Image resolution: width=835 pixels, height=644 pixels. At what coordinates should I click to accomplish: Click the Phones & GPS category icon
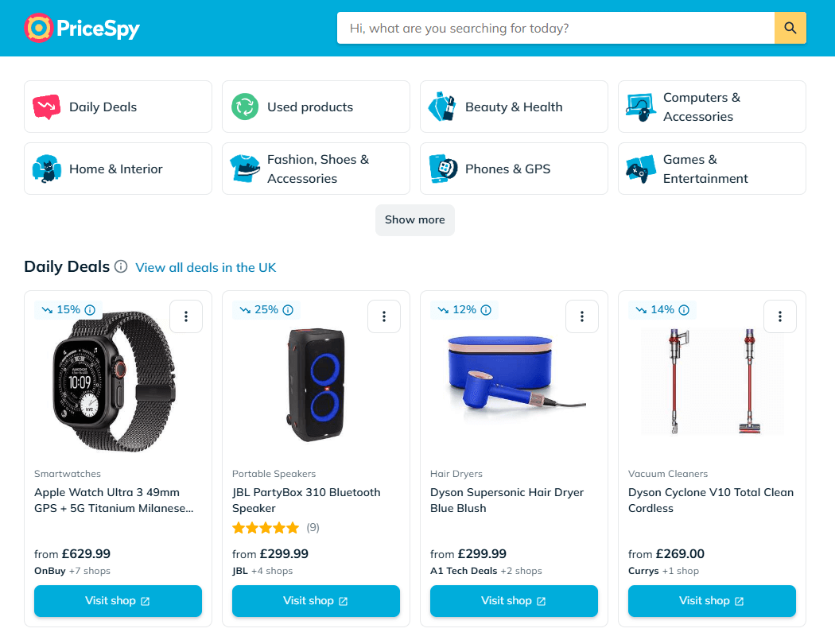pos(442,169)
